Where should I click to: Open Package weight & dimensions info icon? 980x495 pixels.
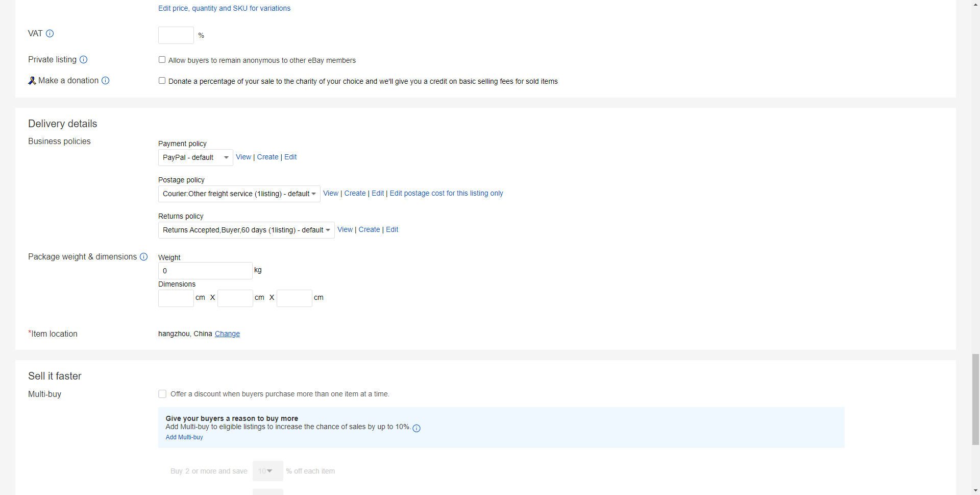coord(144,257)
